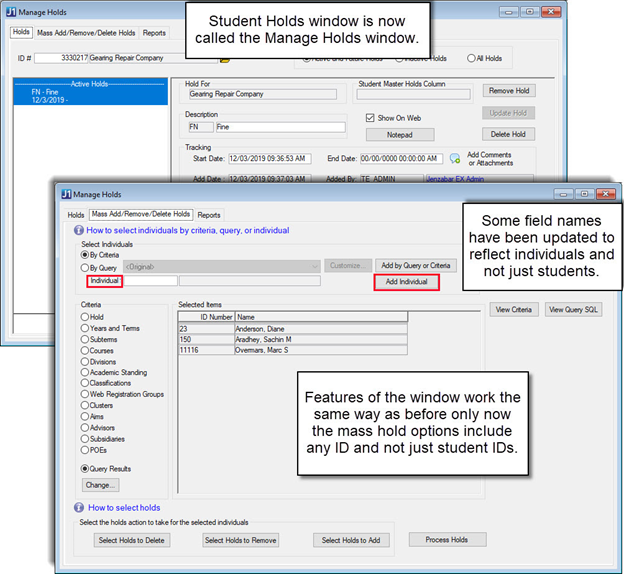The height and width of the screenshot is (574, 624).
Task: Choose the Academic Standing criteria option
Action: click(86, 372)
